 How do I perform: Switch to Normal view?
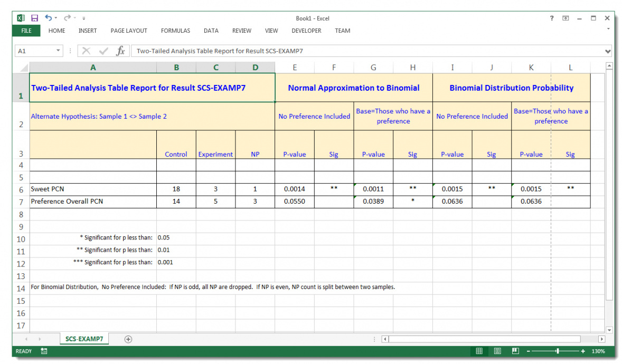pyautogui.click(x=479, y=351)
